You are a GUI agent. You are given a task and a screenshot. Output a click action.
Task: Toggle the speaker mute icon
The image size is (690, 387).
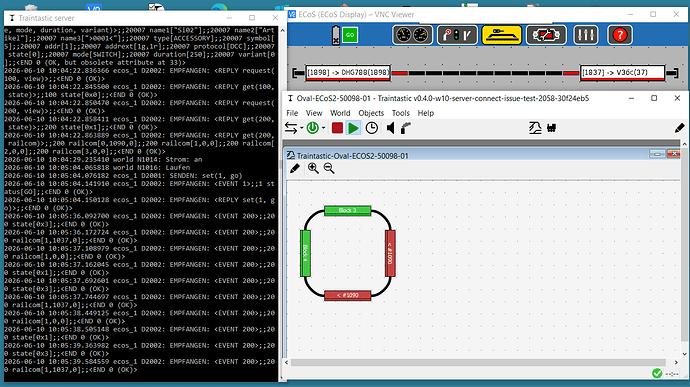(x=390, y=128)
